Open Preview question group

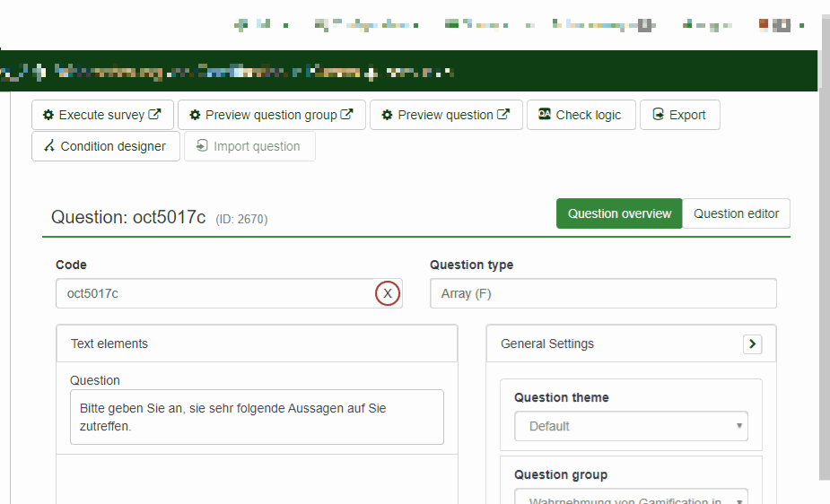click(x=272, y=115)
